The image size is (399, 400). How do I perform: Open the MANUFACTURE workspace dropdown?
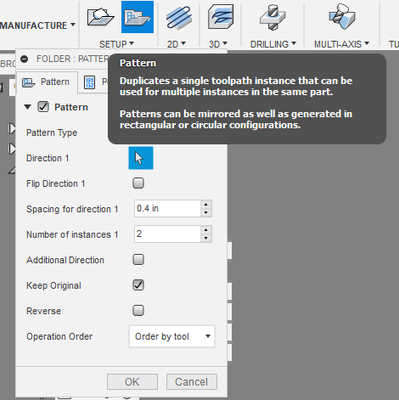click(38, 25)
